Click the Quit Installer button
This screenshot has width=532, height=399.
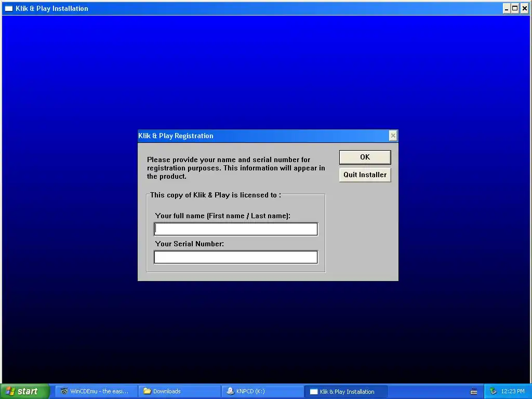[365, 175]
